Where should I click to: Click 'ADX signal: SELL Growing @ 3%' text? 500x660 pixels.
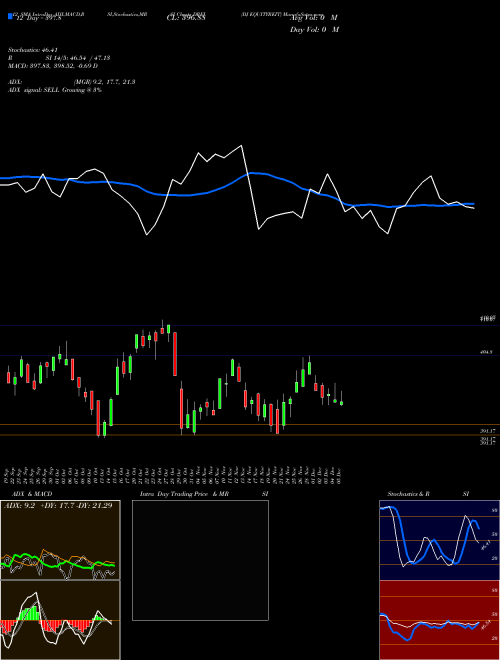coord(55,90)
